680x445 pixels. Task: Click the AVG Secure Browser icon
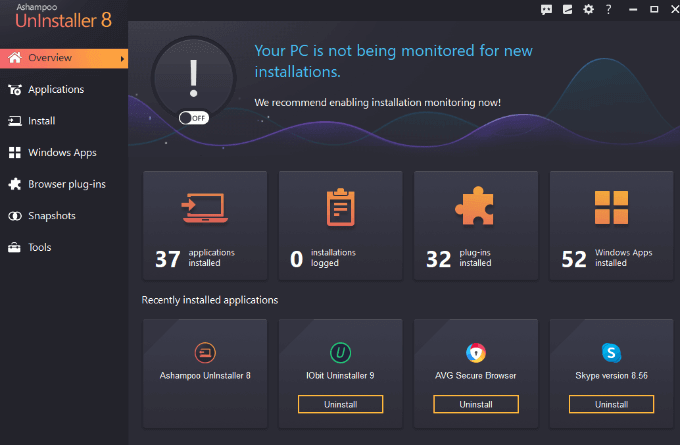476,353
